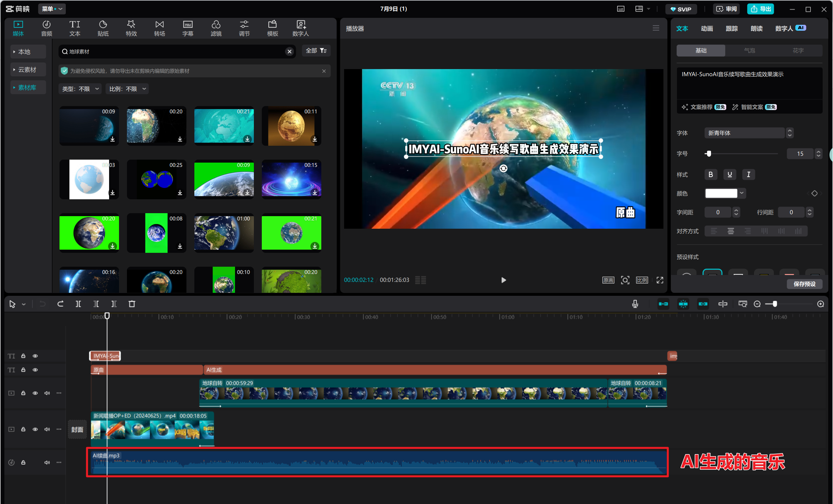Play the preview video
Viewport: 833px width, 504px height.
point(503,280)
